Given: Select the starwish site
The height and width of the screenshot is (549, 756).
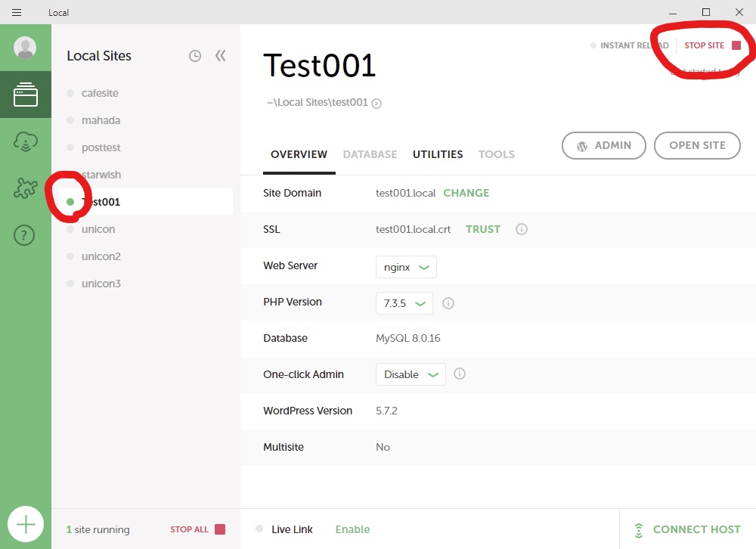Looking at the screenshot, I should point(101,175).
